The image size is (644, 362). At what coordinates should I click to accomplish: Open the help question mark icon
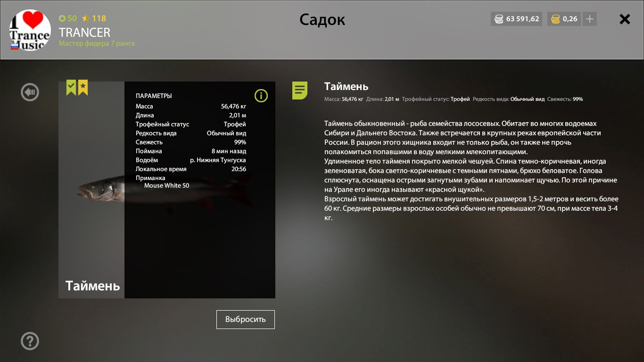(30, 341)
